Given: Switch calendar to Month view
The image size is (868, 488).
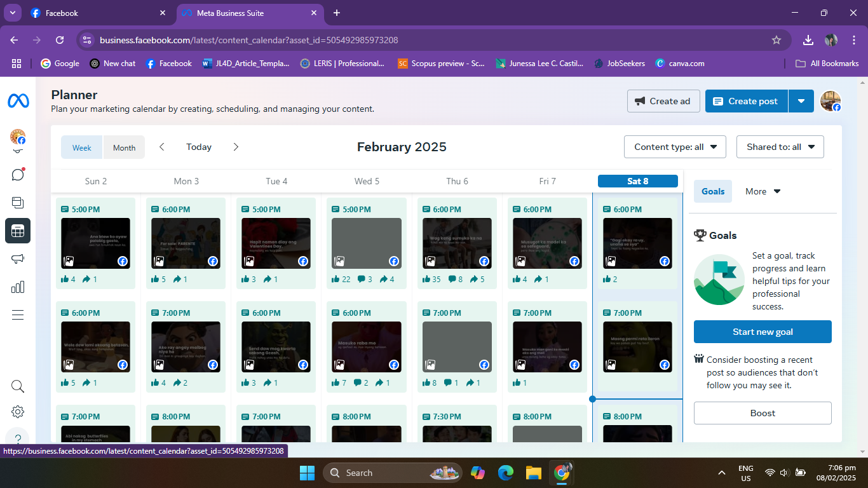Looking at the screenshot, I should click(x=125, y=147).
